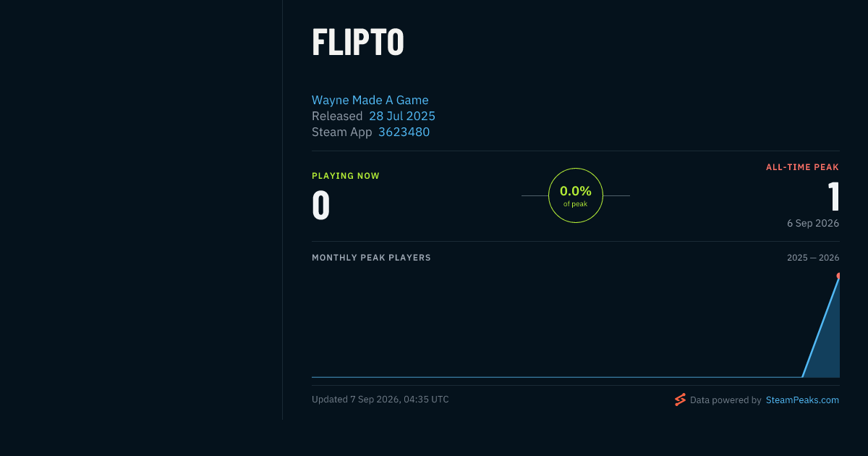This screenshot has height=456, width=868.
Task: Open the SteamPeaks.com link
Action: 802,400
